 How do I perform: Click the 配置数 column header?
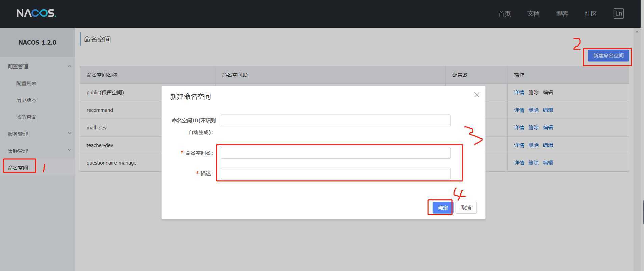point(460,75)
